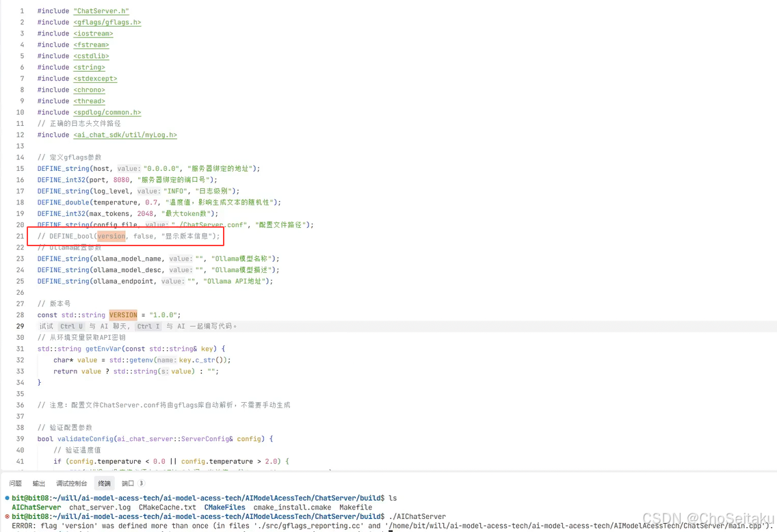
Task: Open the 调试控制台 panel tab
Action: (71, 483)
